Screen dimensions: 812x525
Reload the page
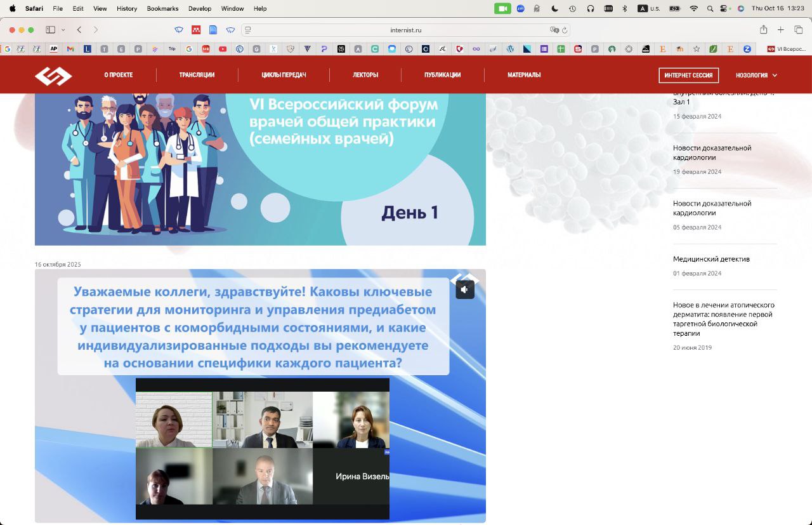click(565, 30)
